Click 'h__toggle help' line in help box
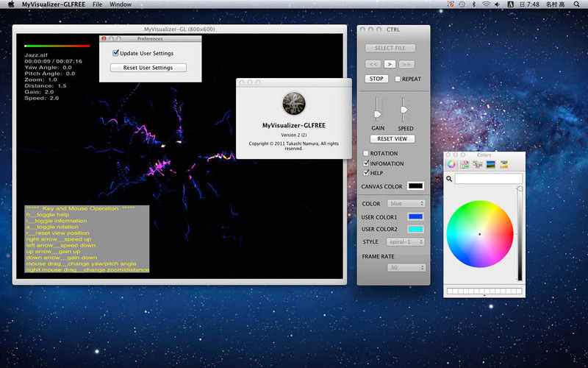588x368 pixels. click(x=48, y=214)
